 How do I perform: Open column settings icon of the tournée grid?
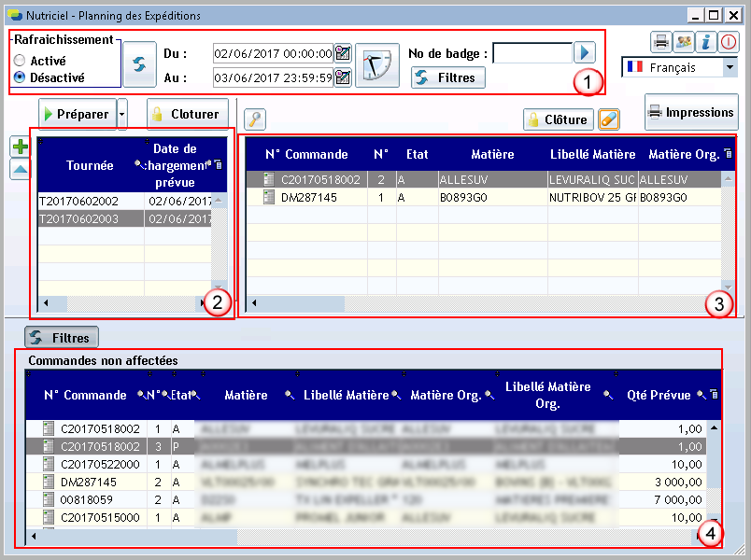[219, 164]
